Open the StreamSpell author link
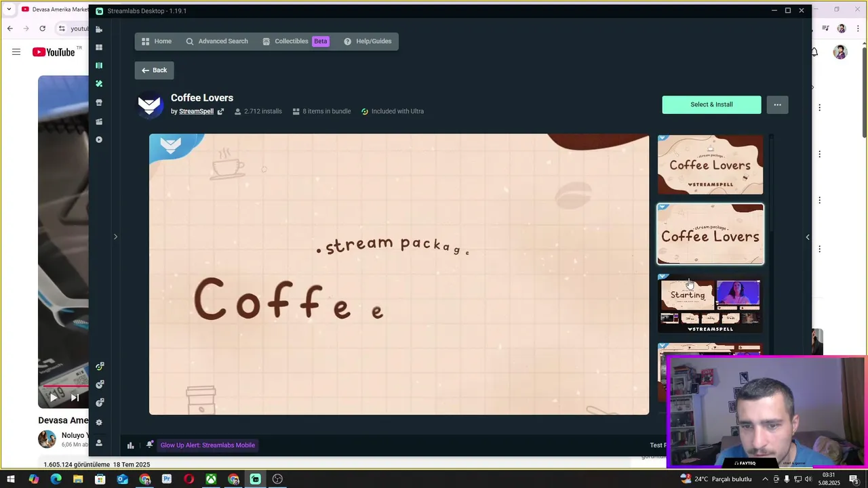 [x=196, y=111]
